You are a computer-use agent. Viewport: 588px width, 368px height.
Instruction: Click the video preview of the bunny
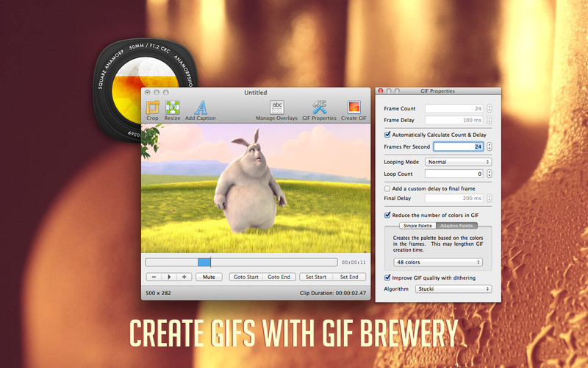[x=256, y=188]
